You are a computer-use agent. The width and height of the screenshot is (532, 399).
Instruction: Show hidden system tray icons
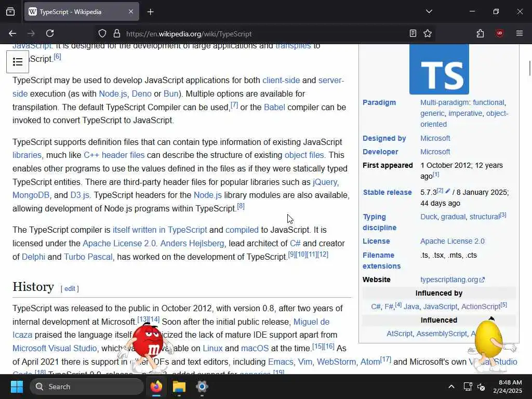(x=451, y=387)
